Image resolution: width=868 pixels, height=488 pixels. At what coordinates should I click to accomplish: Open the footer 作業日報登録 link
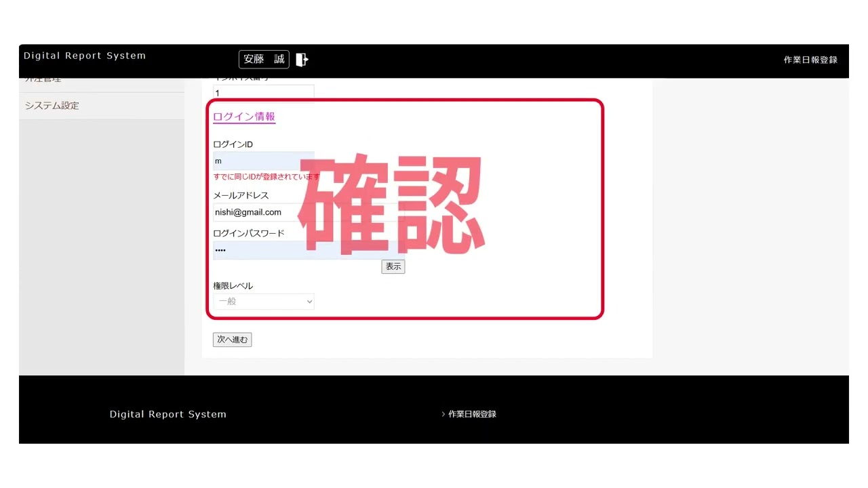click(472, 414)
